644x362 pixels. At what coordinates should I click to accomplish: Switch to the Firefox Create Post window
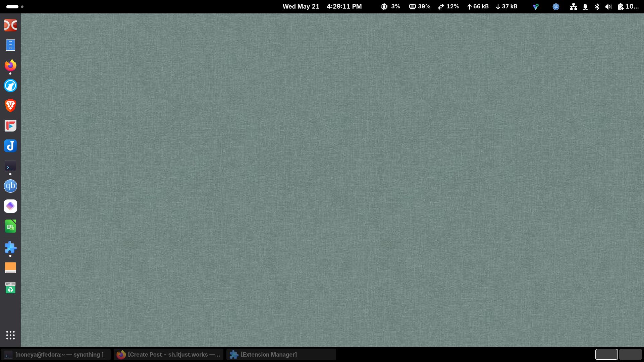tap(168, 355)
